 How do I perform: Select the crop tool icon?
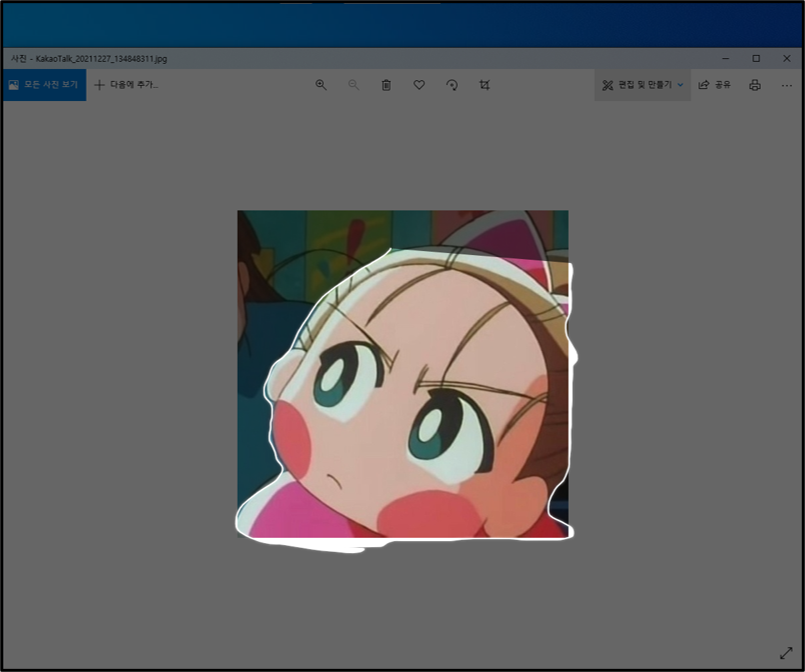coord(485,85)
